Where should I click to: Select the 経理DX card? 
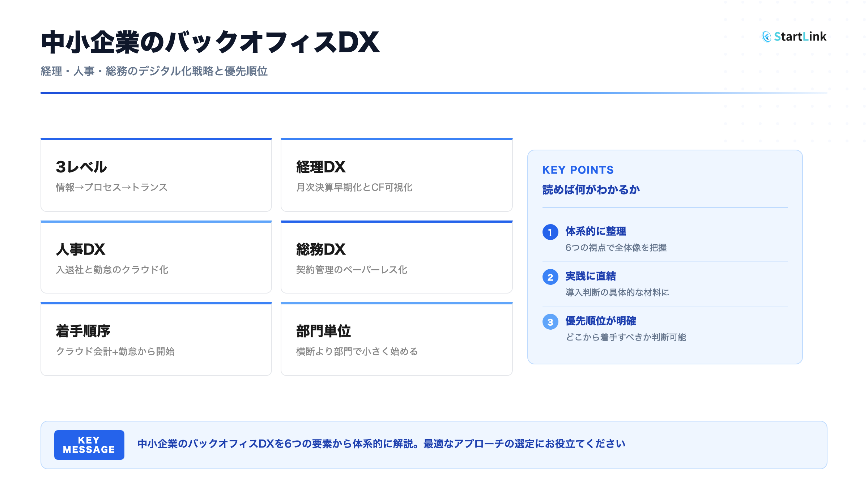pos(396,175)
